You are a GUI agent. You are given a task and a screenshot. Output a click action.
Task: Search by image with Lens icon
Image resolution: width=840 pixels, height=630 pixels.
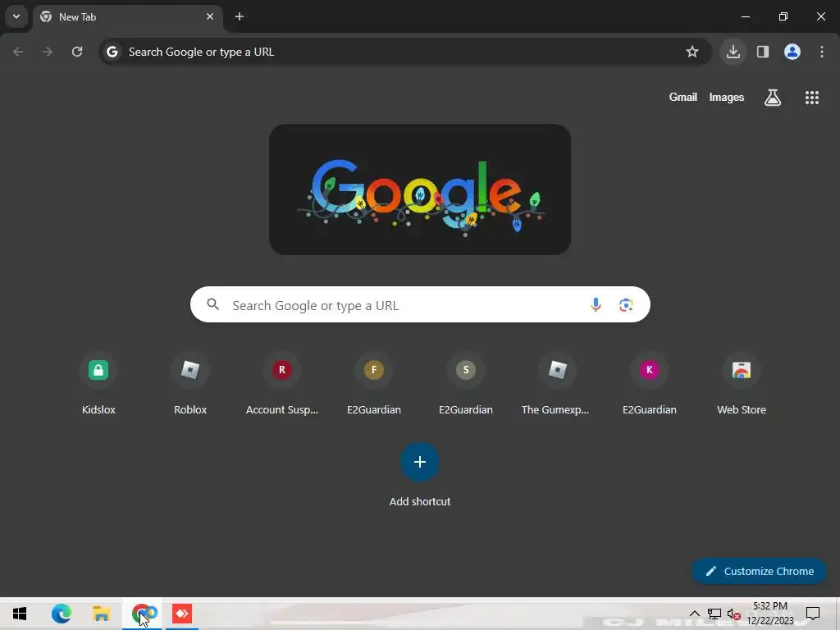point(626,305)
